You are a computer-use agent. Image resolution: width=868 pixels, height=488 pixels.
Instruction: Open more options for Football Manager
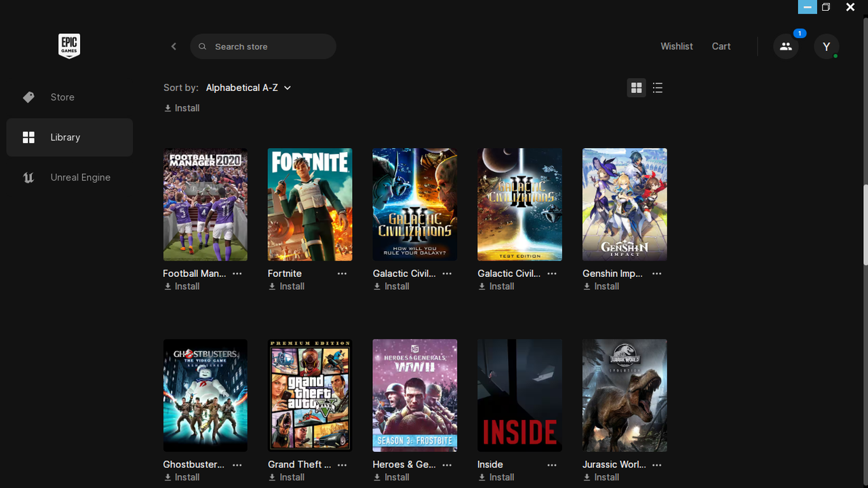pyautogui.click(x=237, y=274)
